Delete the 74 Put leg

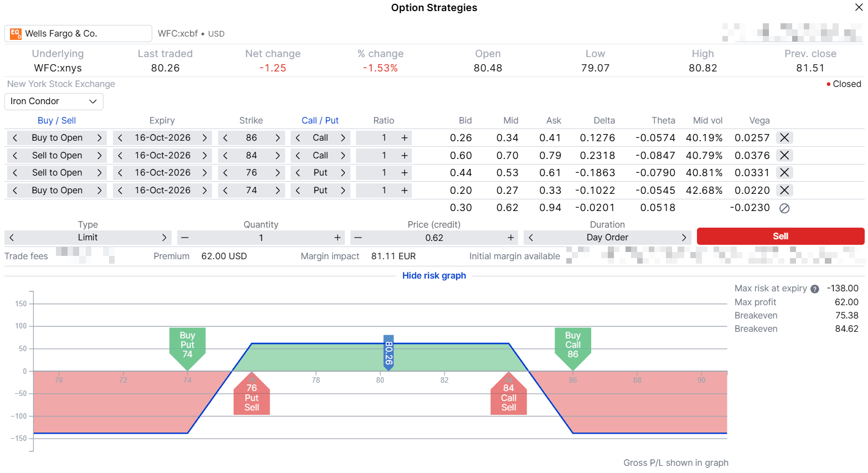[x=784, y=190]
